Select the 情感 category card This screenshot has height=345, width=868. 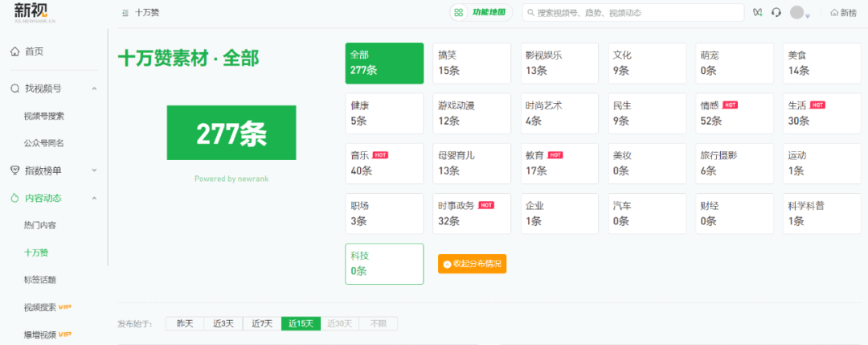point(734,113)
